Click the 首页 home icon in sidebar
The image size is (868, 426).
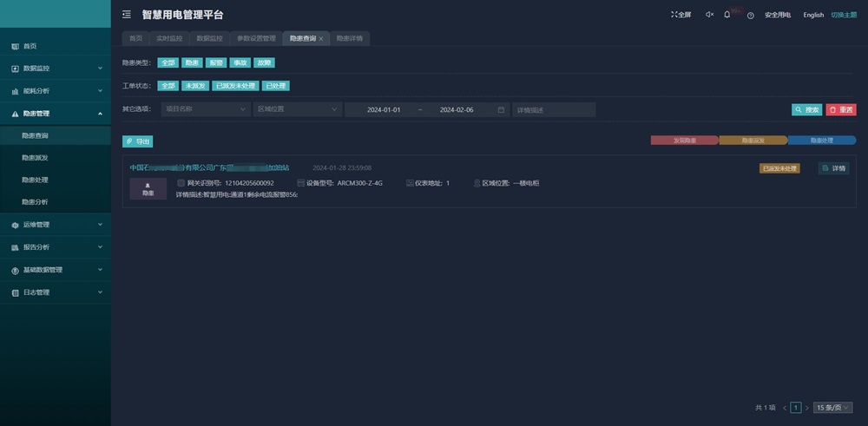[15, 46]
